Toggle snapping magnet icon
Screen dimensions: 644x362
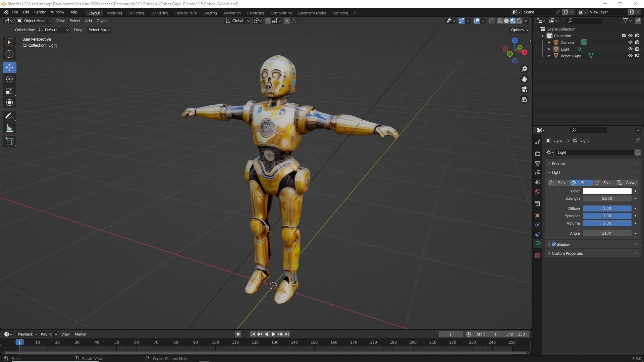(268, 21)
